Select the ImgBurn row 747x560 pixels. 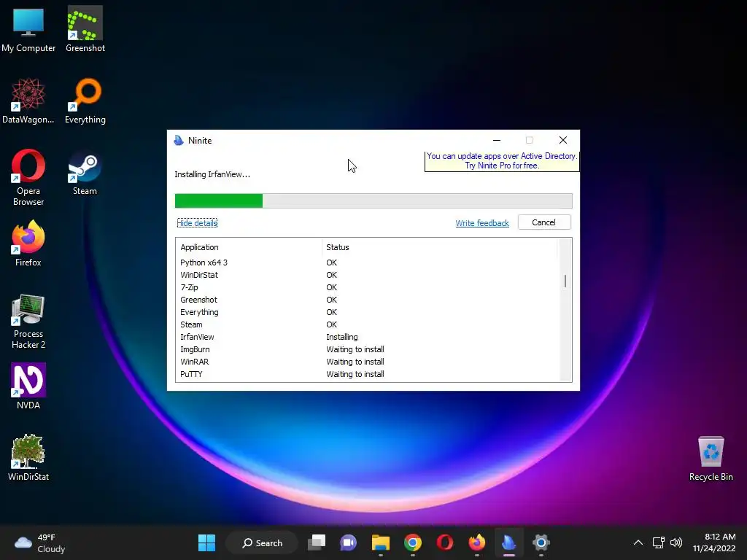[367, 349]
